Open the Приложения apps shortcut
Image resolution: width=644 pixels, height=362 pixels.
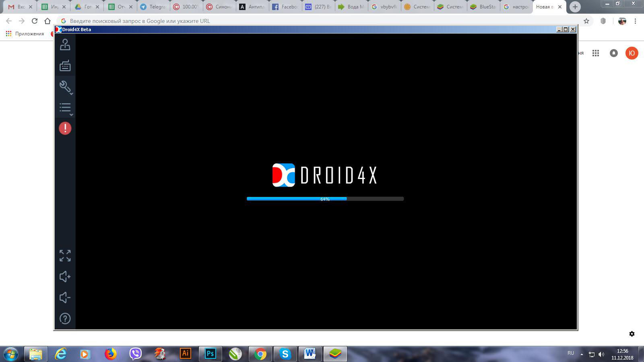point(25,34)
